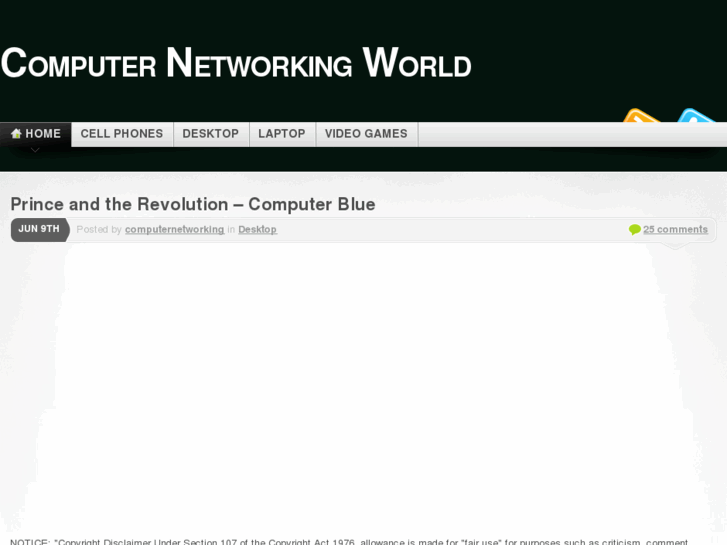Click the green comment bubble icon

tap(634, 229)
